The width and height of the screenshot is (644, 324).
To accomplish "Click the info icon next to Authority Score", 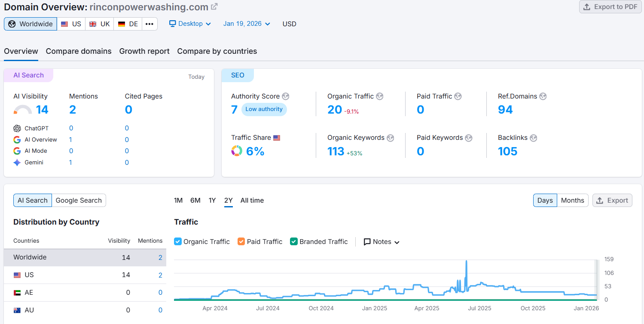I will click(285, 96).
